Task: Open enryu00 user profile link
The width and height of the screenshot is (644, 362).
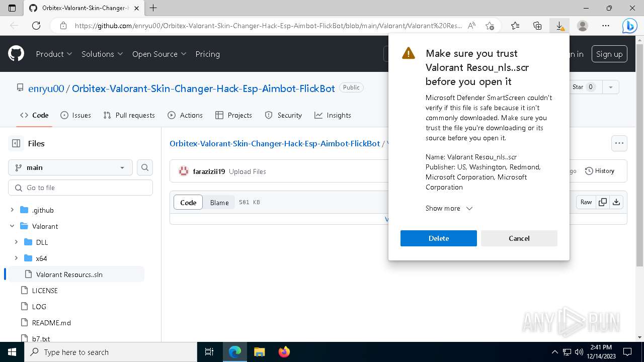Action: [x=46, y=88]
